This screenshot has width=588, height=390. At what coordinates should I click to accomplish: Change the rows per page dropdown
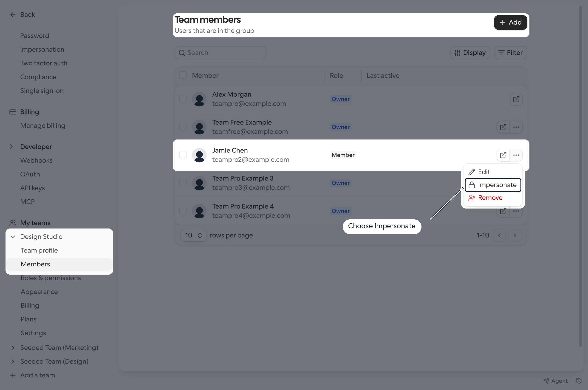click(193, 235)
